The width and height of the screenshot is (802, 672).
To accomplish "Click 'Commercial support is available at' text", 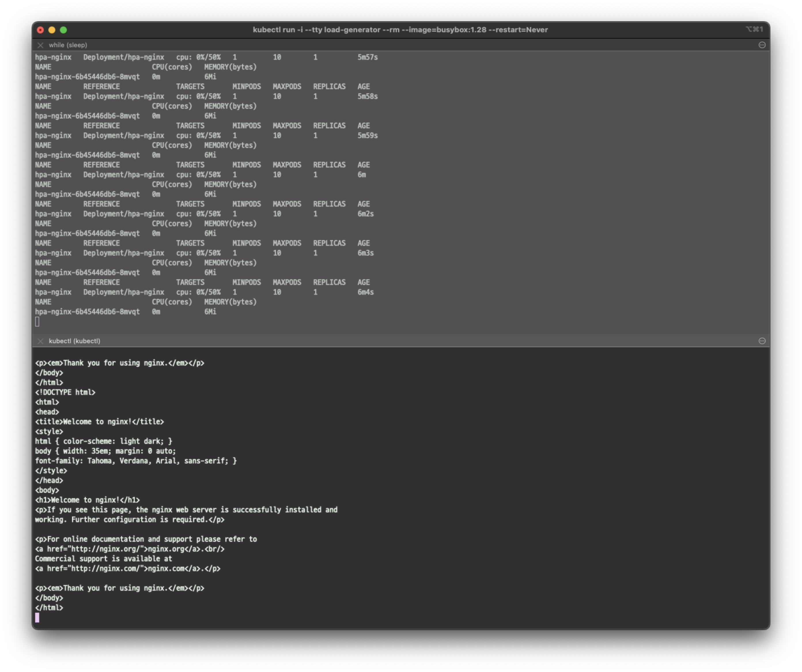I will coord(103,559).
